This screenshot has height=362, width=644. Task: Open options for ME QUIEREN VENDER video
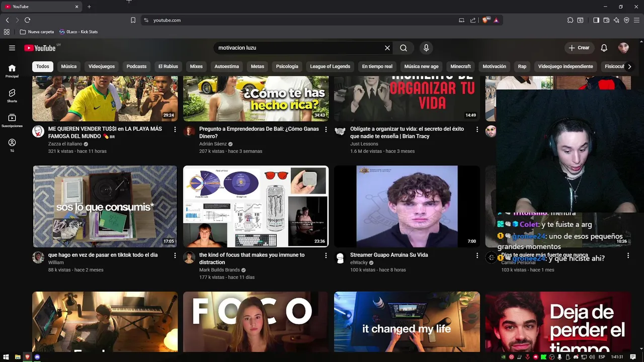coord(175,129)
